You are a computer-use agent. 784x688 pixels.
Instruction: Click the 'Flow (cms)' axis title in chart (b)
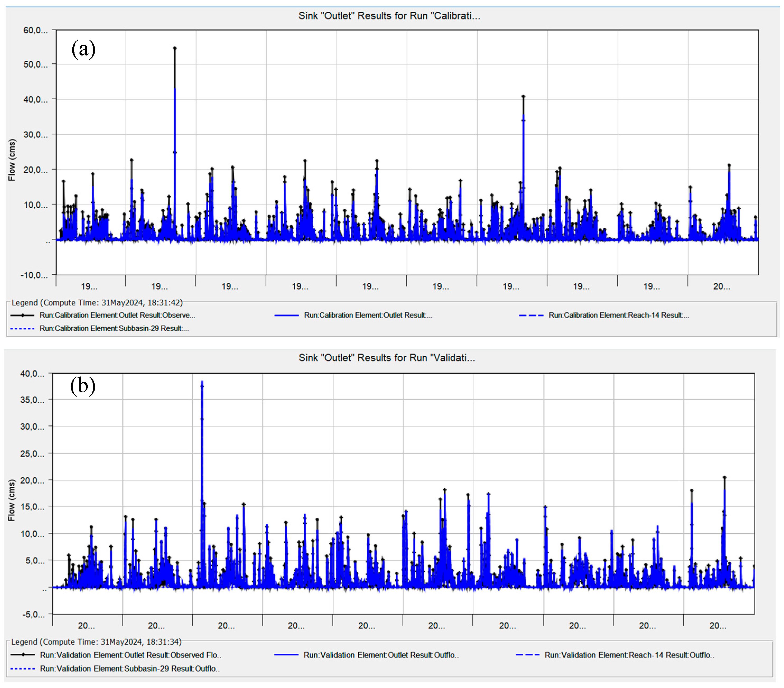click(x=12, y=500)
